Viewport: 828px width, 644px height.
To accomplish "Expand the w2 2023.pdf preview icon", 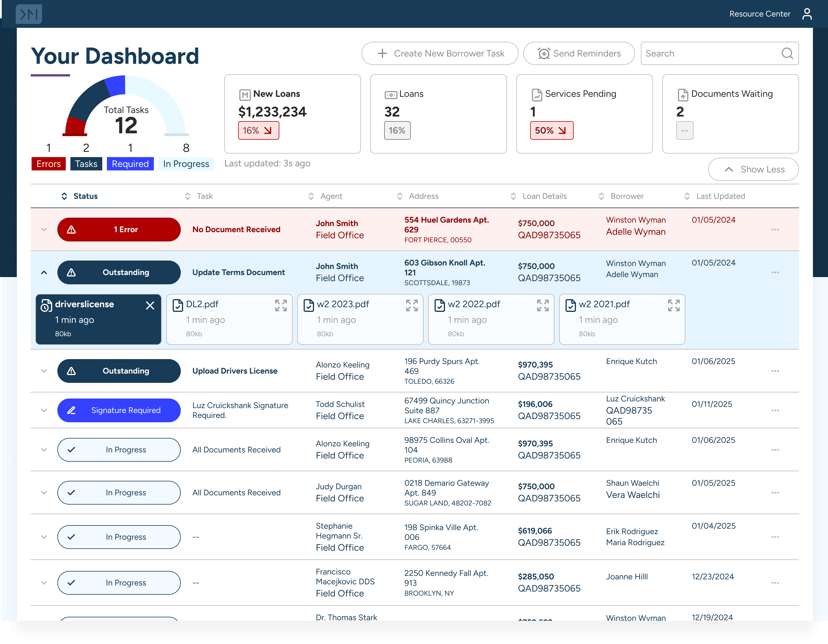I will pyautogui.click(x=411, y=305).
